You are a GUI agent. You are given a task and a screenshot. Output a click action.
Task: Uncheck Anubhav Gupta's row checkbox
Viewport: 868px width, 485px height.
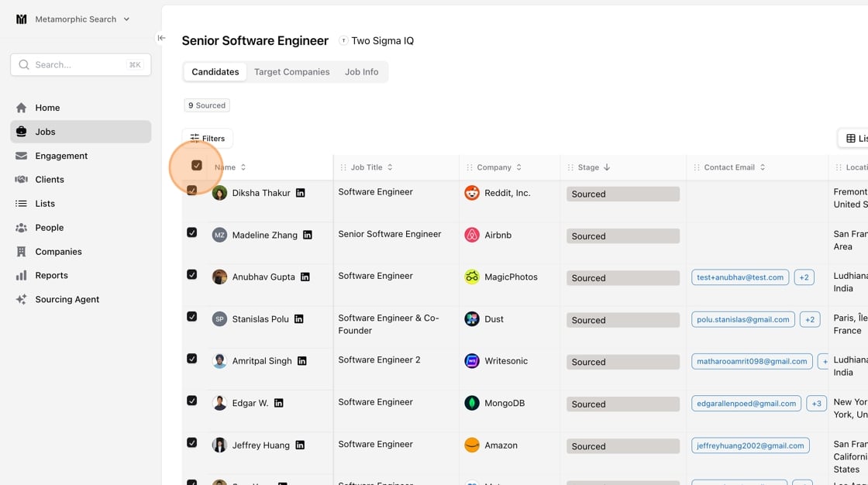pos(191,274)
